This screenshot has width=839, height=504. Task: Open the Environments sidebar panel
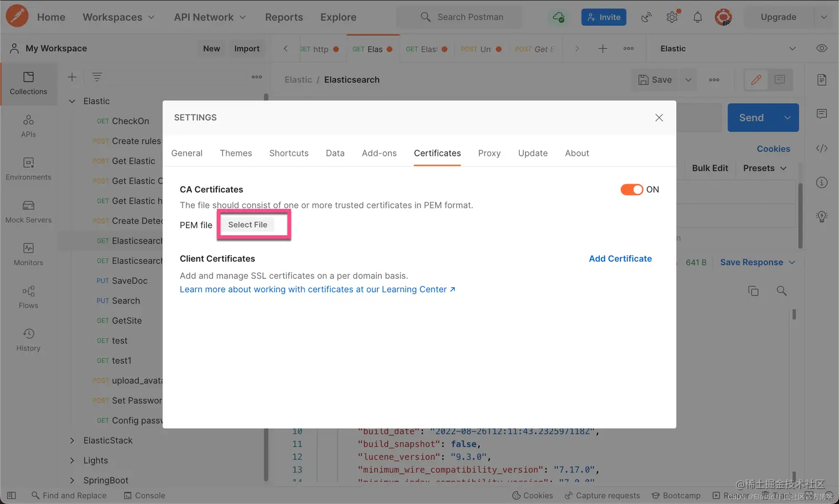[x=28, y=169]
